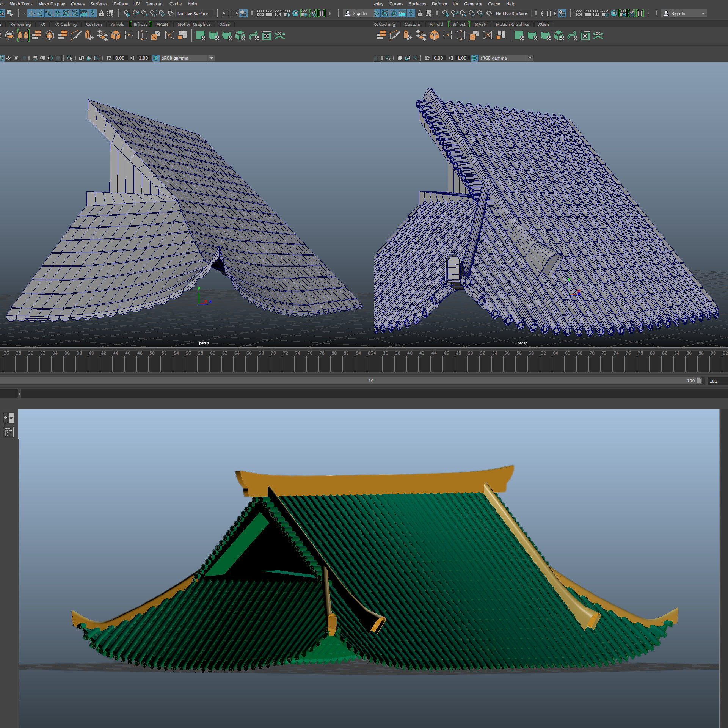Switch to the Motion Graphics shelf tab
The height and width of the screenshot is (728, 728).
tap(194, 24)
